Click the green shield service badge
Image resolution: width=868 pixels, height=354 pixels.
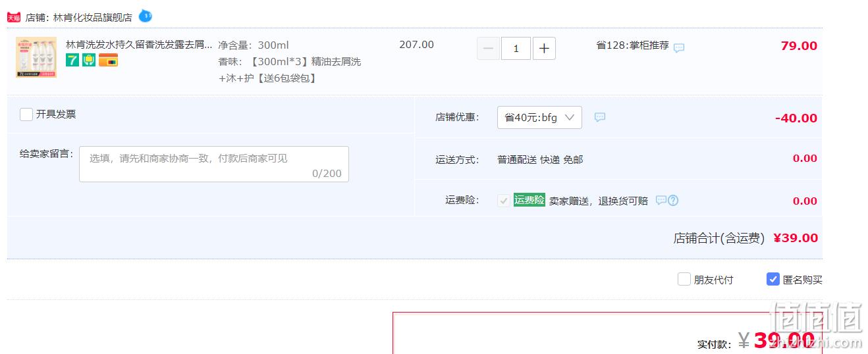pyautogui.click(x=89, y=61)
